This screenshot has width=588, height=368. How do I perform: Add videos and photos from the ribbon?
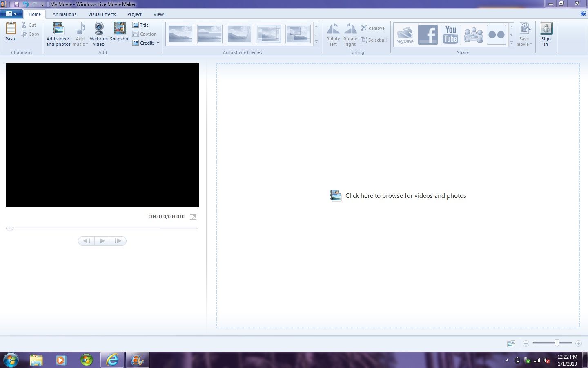[x=58, y=34]
